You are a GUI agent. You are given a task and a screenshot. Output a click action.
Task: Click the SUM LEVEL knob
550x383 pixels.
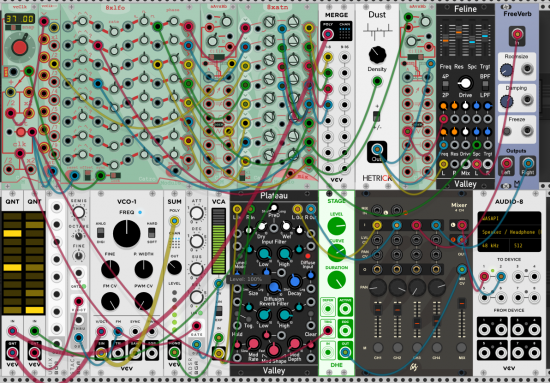click(x=174, y=268)
